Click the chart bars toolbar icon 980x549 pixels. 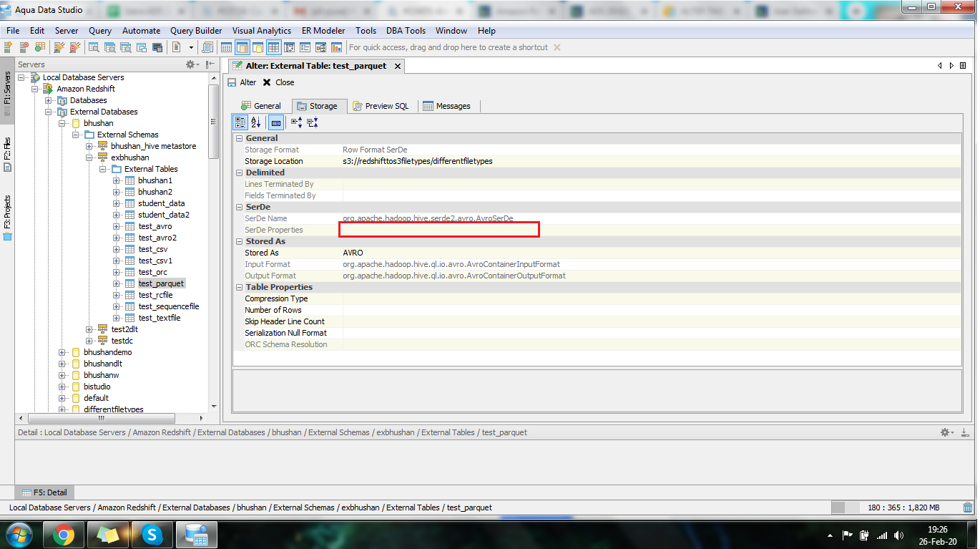point(337,47)
